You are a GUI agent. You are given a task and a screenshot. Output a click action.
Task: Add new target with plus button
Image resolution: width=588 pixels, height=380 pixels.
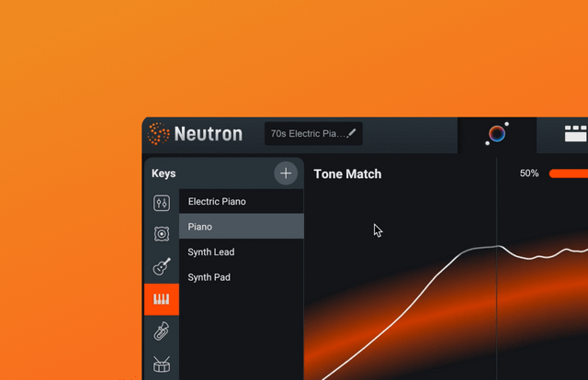(286, 173)
